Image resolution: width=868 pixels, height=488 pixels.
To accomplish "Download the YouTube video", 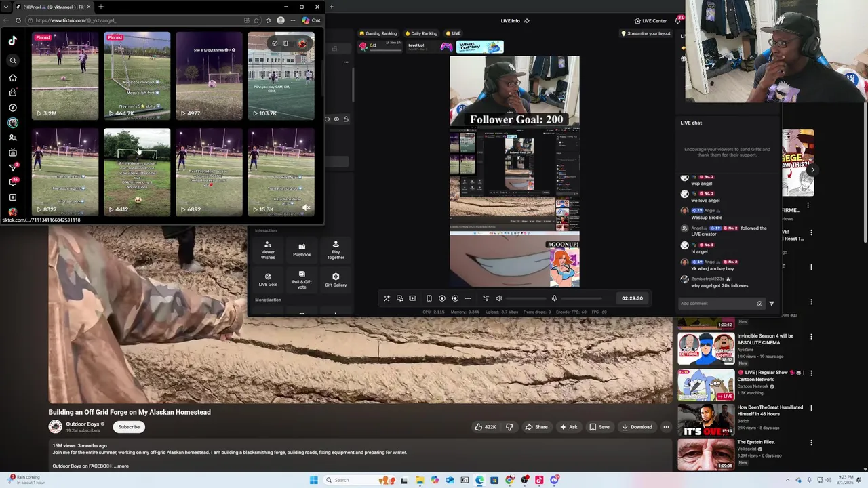I will pyautogui.click(x=637, y=427).
